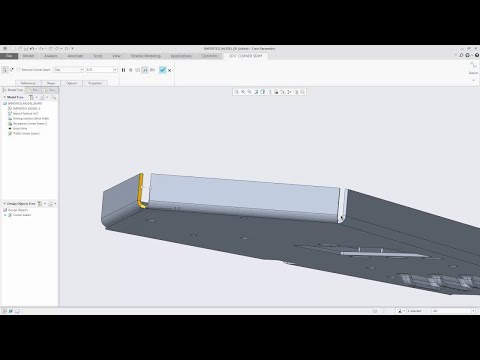This screenshot has height=360, width=480.
Task: Select IMPORTED_MODEL root part in tree
Action: [22, 104]
